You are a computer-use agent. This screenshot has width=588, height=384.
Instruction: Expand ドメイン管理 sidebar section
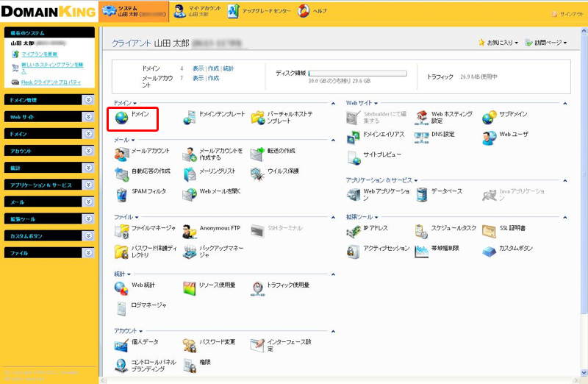(88, 99)
